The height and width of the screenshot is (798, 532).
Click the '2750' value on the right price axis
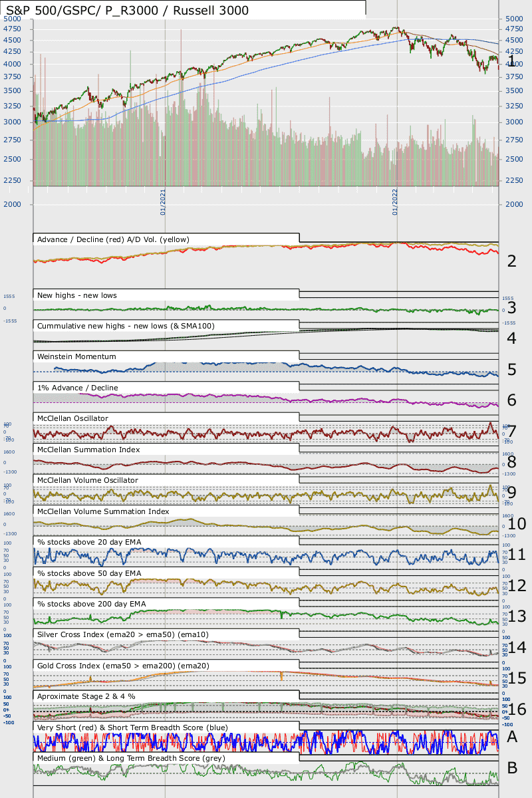coord(515,140)
